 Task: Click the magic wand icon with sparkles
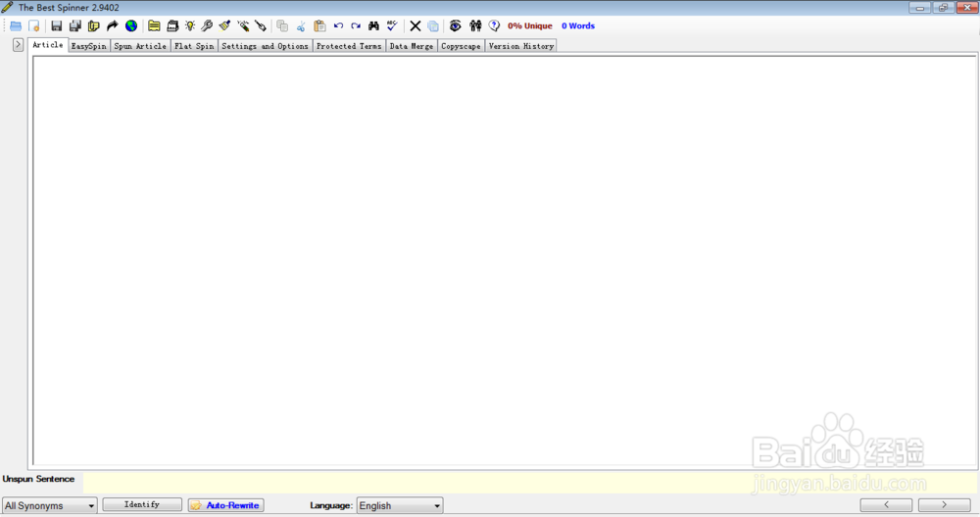tap(243, 26)
